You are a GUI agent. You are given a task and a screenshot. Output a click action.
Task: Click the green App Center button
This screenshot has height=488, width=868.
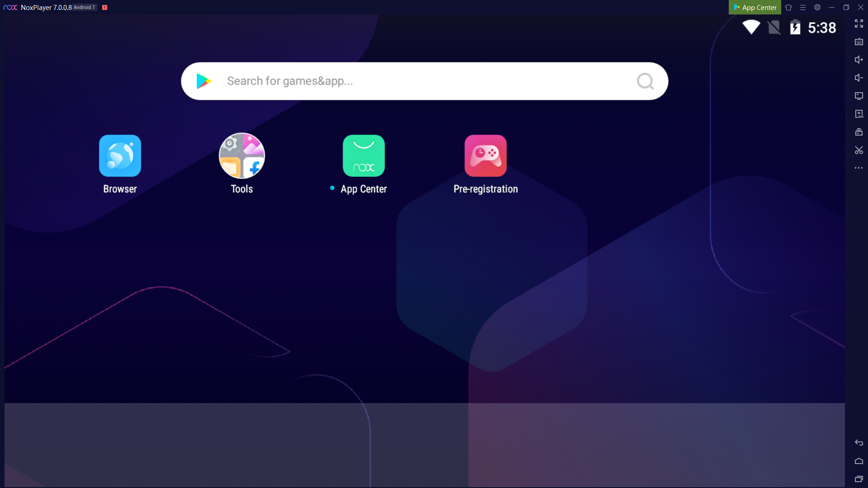click(755, 7)
